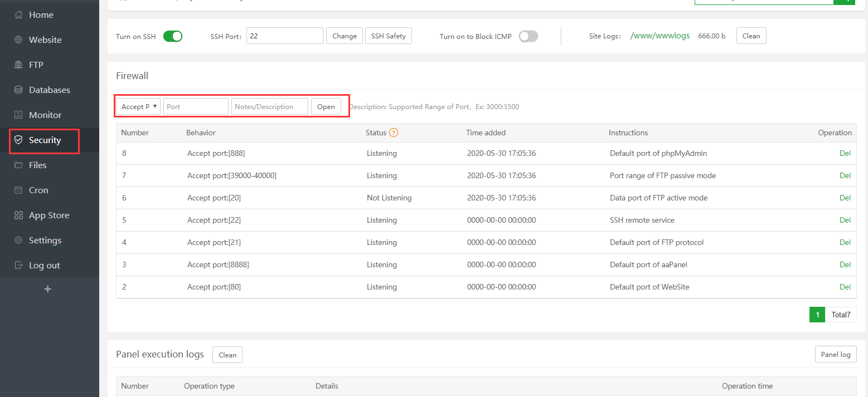Click the Monitor icon in sidebar

click(18, 115)
